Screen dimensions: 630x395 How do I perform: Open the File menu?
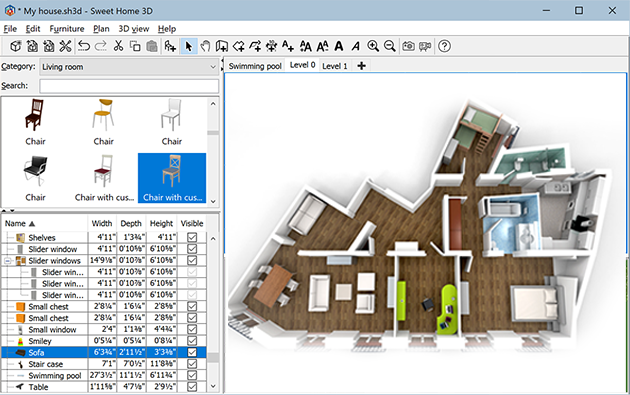click(x=10, y=29)
